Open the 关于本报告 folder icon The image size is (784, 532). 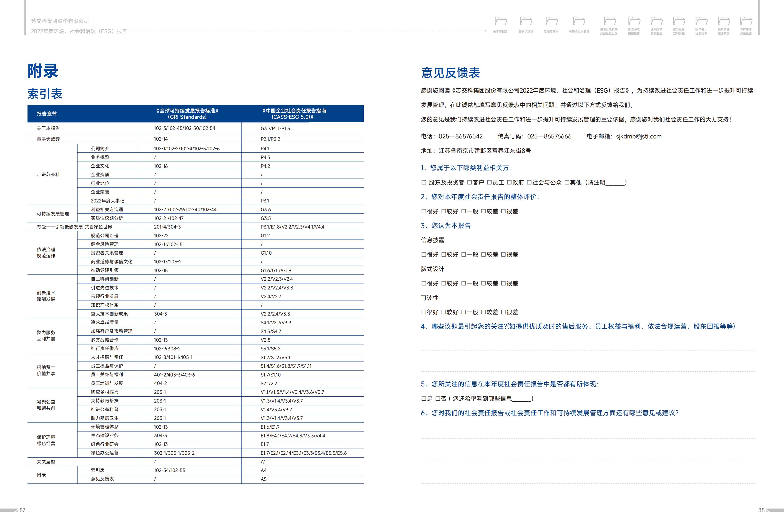coord(501,22)
